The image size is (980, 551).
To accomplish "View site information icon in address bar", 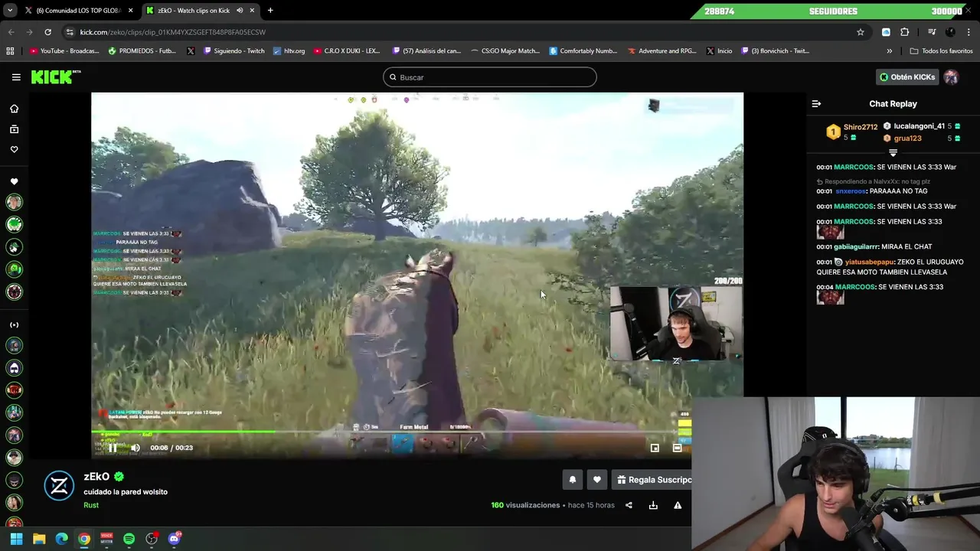I will coord(70,32).
